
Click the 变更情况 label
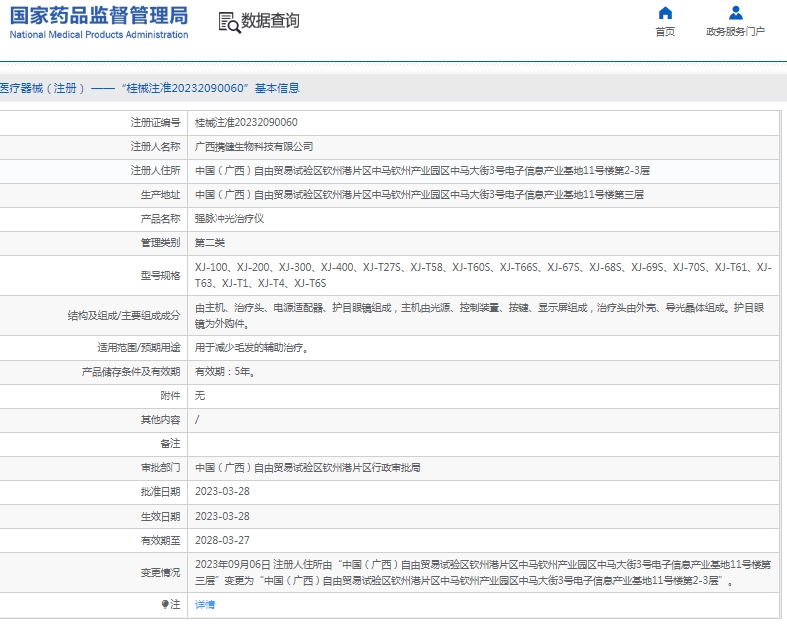(x=160, y=573)
